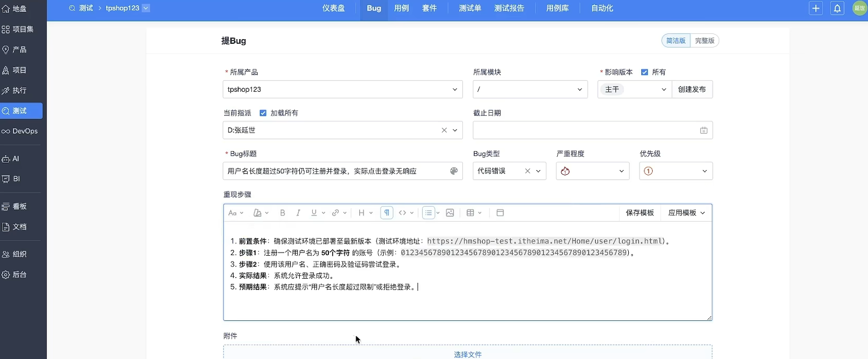The image size is (868, 359).
Task: Open the 所属模块 dropdown
Action: (x=530, y=89)
